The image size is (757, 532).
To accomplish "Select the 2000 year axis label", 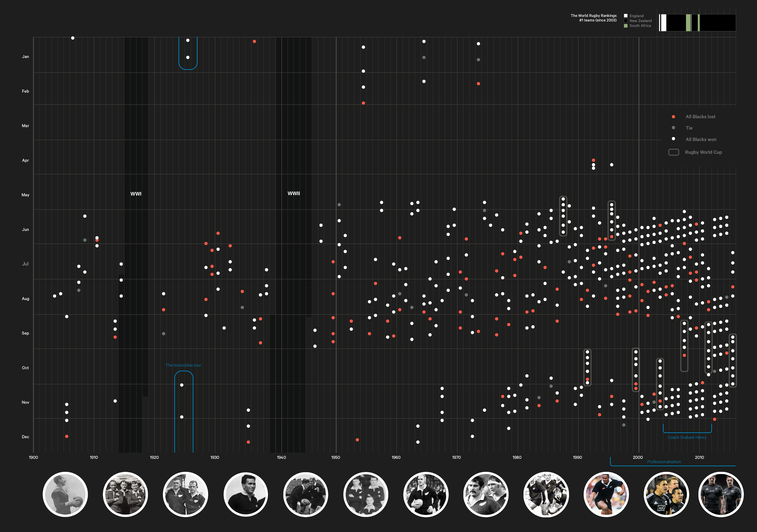I will (638, 457).
